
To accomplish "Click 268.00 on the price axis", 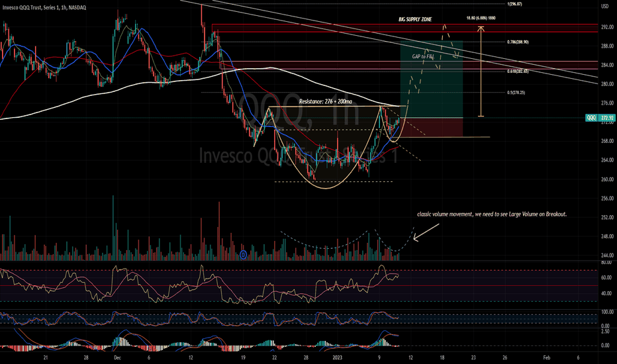I will (607, 141).
